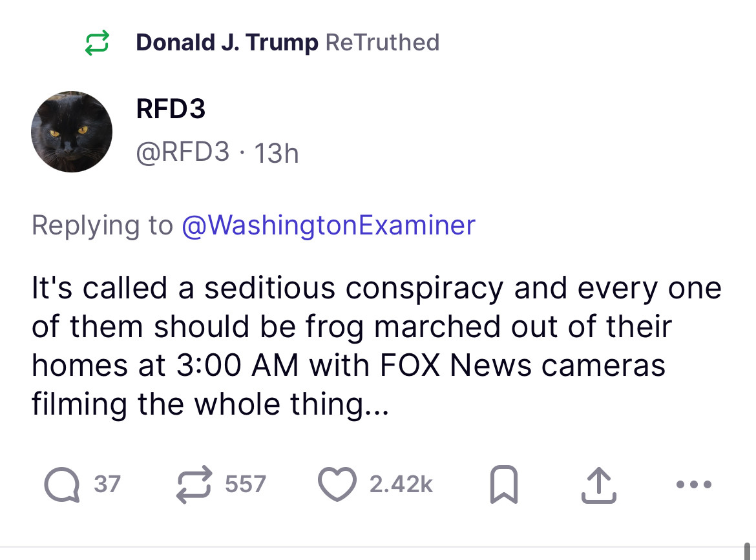Viewport: 756px width, 560px height.
Task: Open the black cat profile avatar
Action: point(72,131)
